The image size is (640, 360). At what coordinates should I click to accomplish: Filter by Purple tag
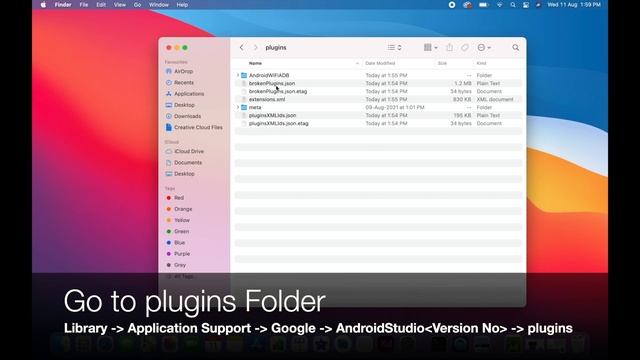coord(182,254)
